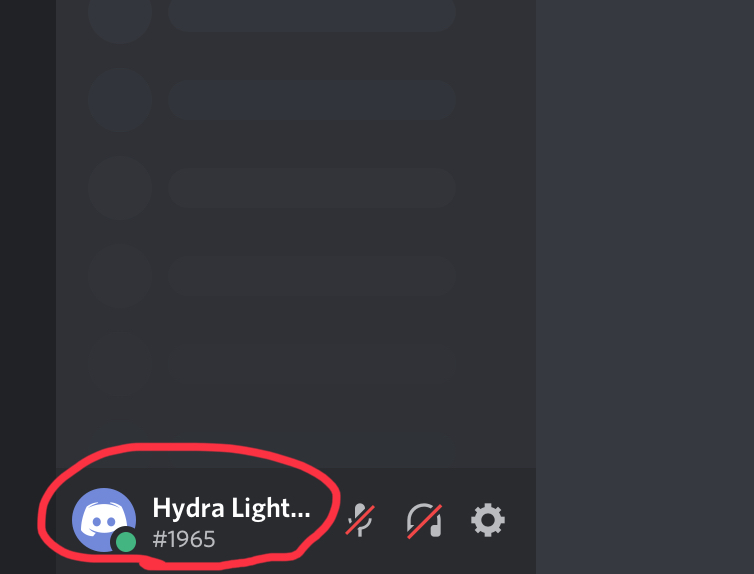Select the second placeholder avatar circle
This screenshot has height=574, width=754.
click(120, 100)
